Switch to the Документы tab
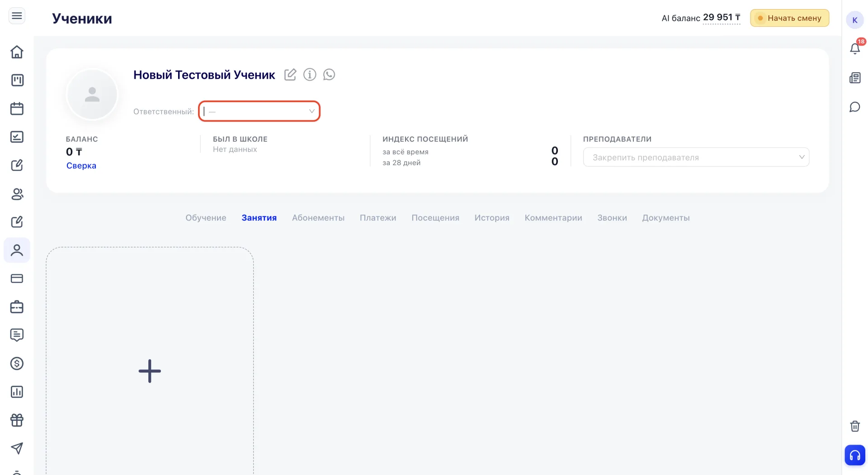This screenshot has width=868, height=475. tap(666, 218)
